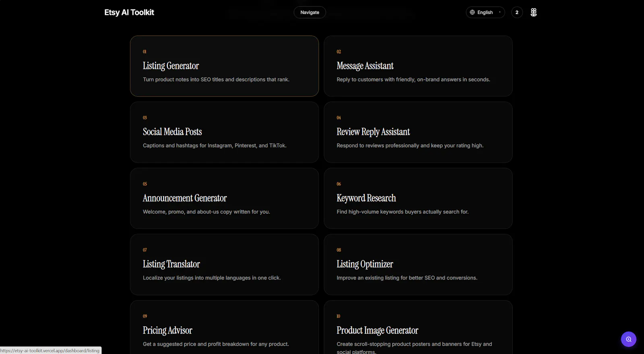644x354 pixels.
Task: Click 'Captions and hashtags for Instagram' description
Action: pos(215,146)
